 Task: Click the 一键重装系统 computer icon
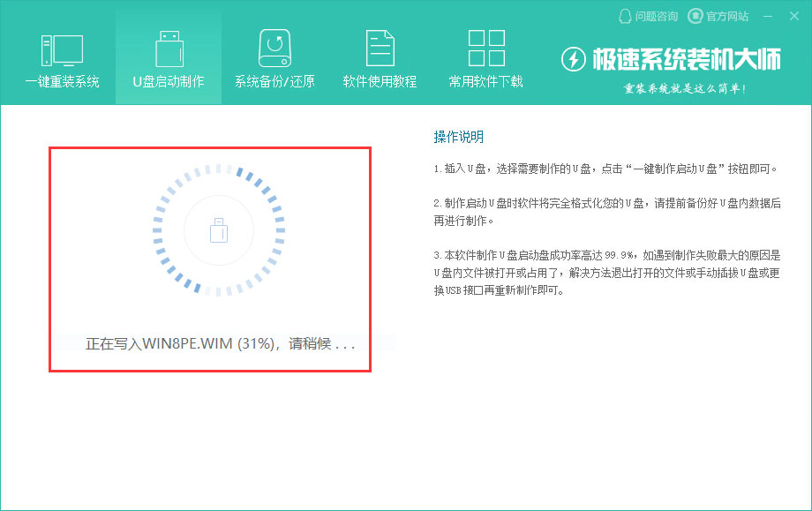62,49
